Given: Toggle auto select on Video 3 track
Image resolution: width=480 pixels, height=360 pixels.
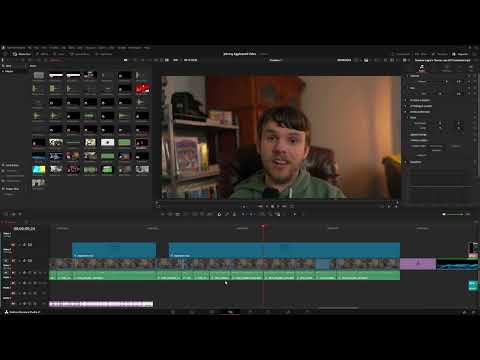Looking at the screenshot, I should pos(24,245).
